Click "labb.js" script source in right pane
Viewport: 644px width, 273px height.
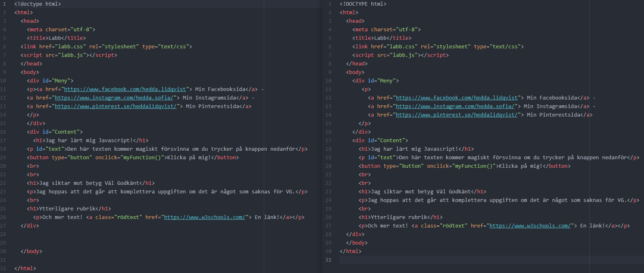tap(404, 55)
